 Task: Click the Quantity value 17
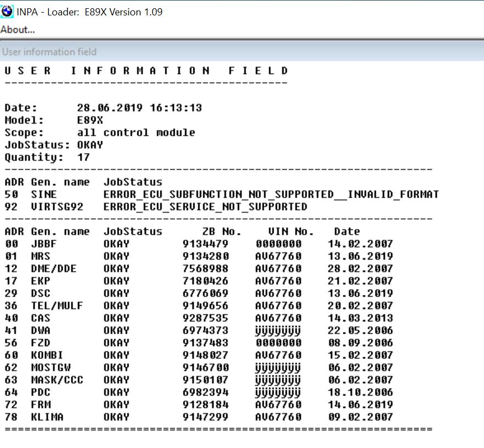click(84, 157)
